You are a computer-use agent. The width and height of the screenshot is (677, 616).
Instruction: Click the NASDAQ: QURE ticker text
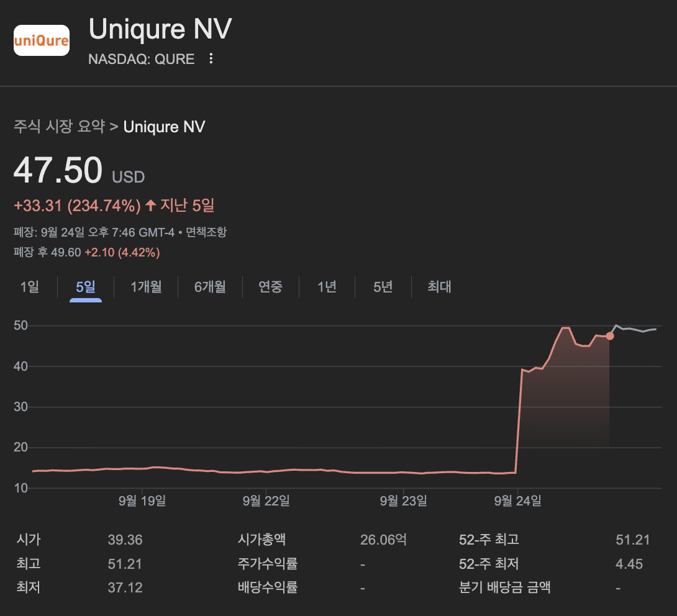coord(141,59)
